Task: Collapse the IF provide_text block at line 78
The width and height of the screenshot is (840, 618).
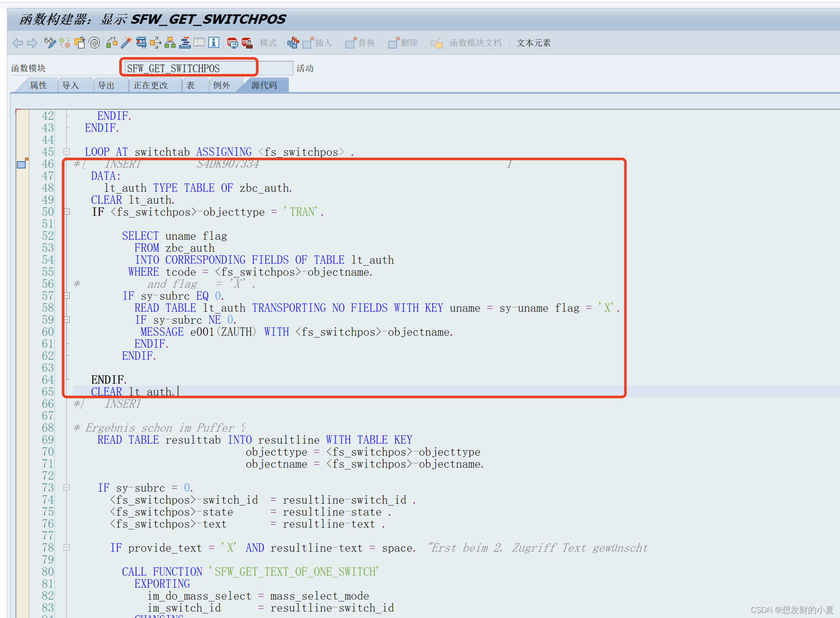Action: tap(67, 547)
